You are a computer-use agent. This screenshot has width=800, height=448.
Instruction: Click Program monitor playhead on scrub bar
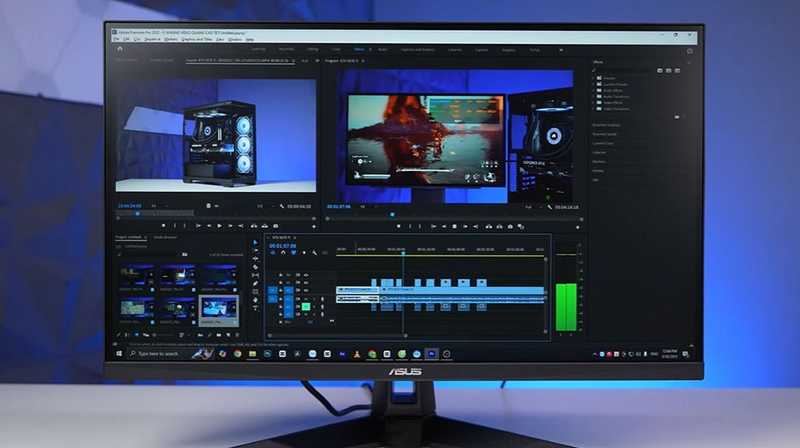click(392, 215)
